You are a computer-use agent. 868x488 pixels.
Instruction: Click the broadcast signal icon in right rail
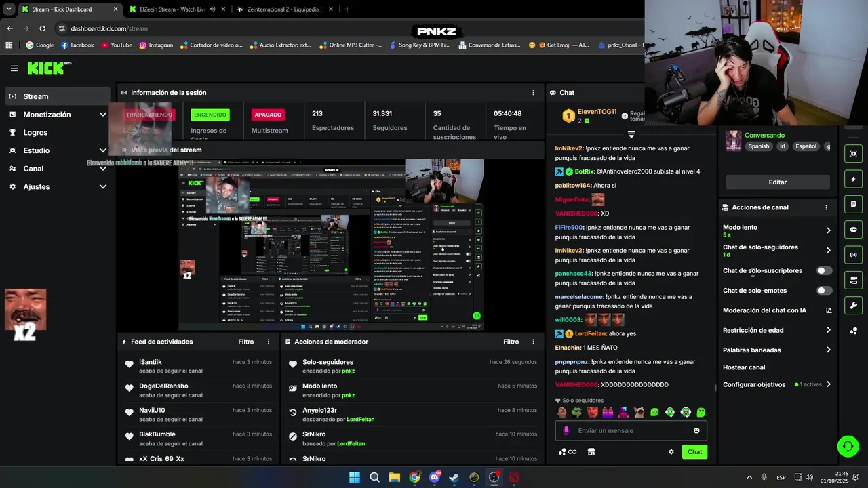[853, 255]
